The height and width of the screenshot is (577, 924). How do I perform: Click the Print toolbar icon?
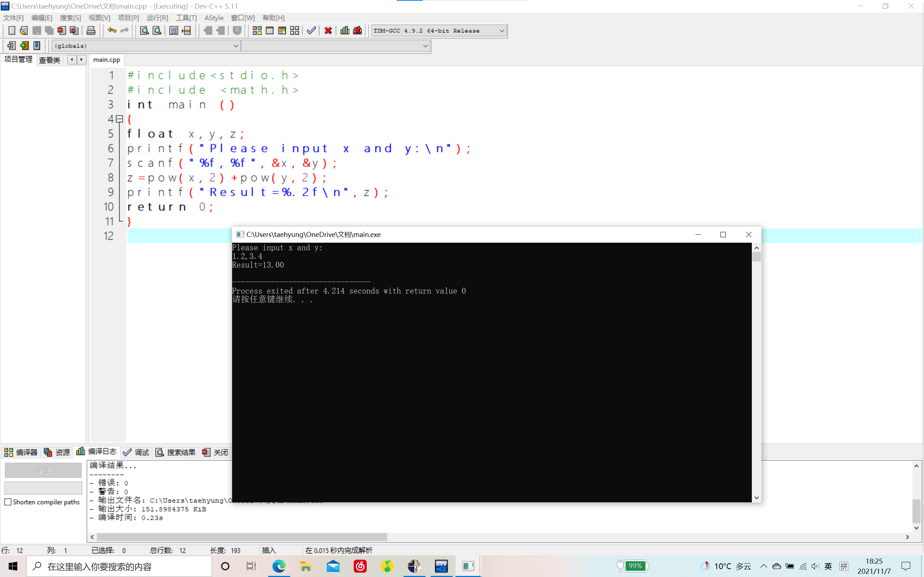91,31
